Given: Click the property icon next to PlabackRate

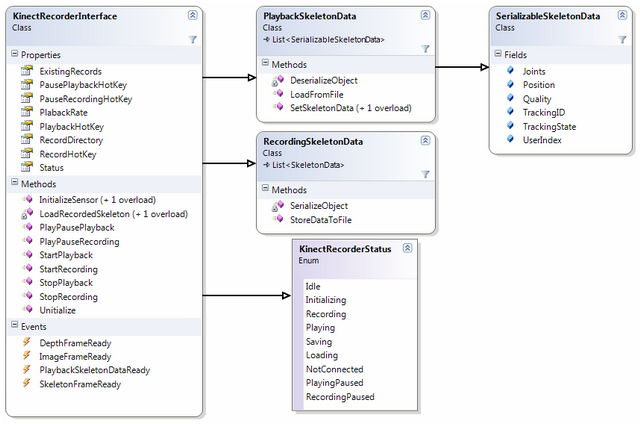Looking at the screenshot, I should [x=27, y=112].
